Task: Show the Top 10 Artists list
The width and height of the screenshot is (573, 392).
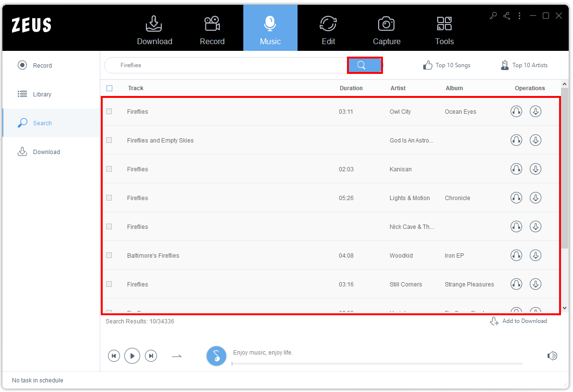Action: point(524,65)
